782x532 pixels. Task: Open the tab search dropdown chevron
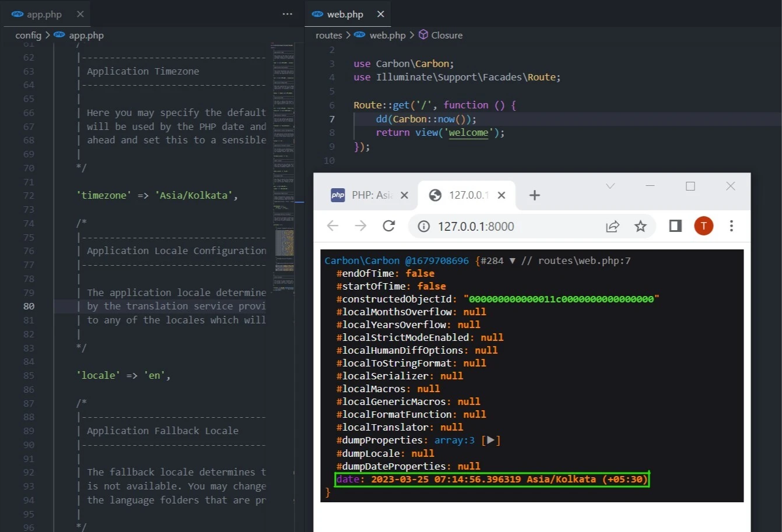610,186
